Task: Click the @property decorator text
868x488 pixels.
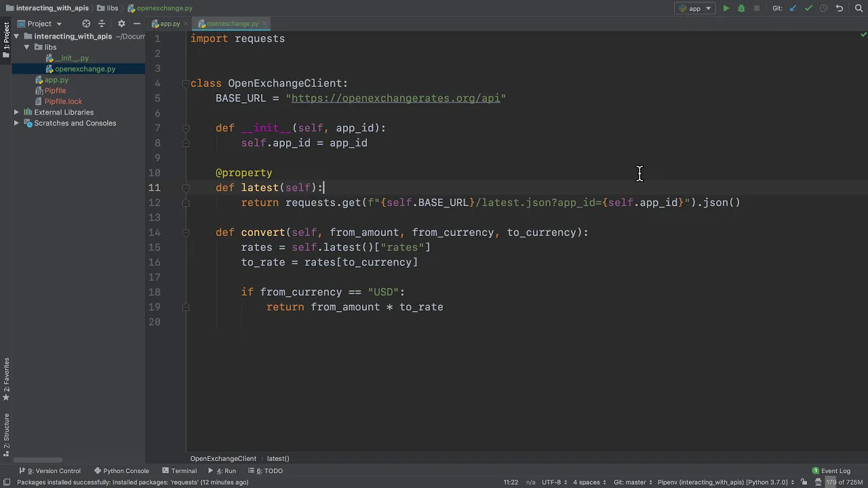Action: [x=243, y=173]
